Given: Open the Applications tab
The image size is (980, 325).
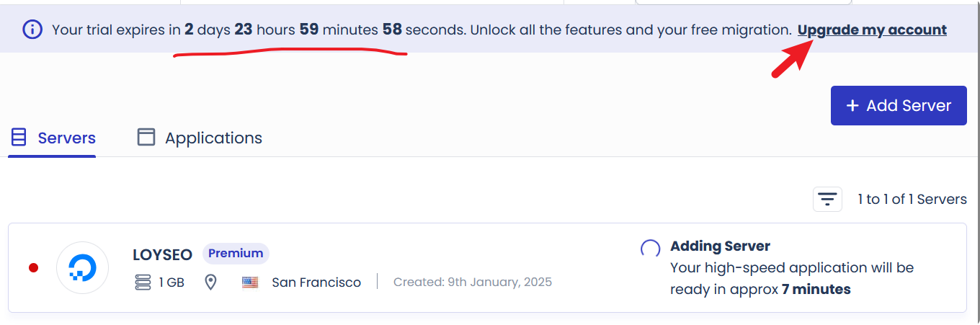Looking at the screenshot, I should click(x=200, y=138).
